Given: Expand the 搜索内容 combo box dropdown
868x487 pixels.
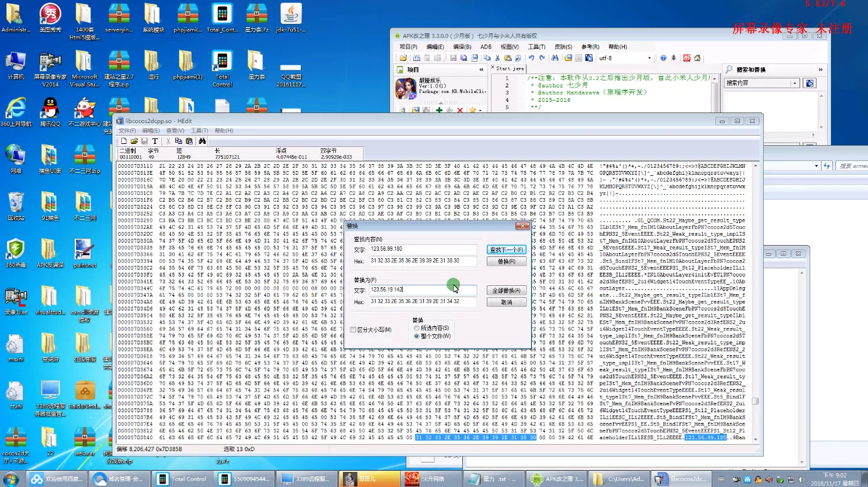Looking at the screenshot, I should 795,83.
